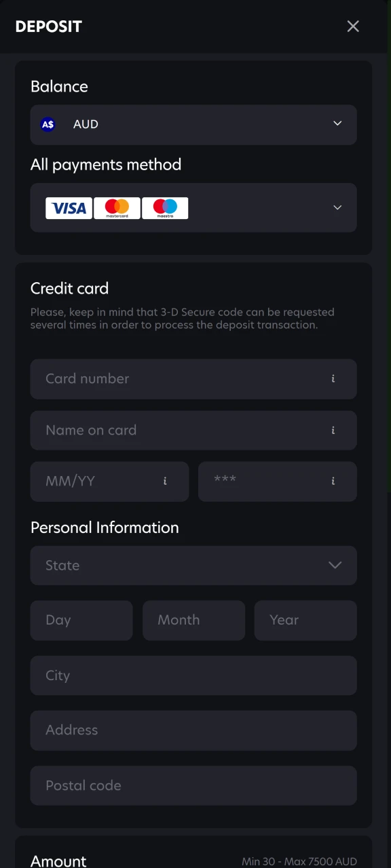Click the Day birthdate field

click(x=81, y=620)
